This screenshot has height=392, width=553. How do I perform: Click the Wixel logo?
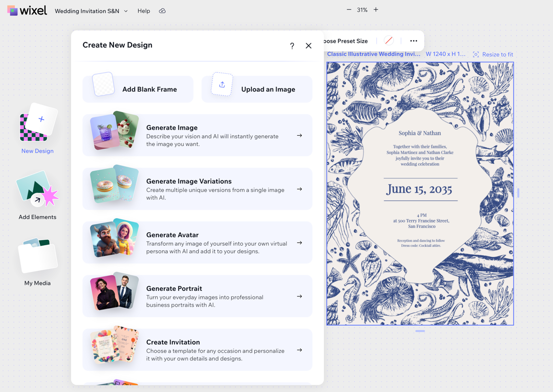click(x=27, y=11)
